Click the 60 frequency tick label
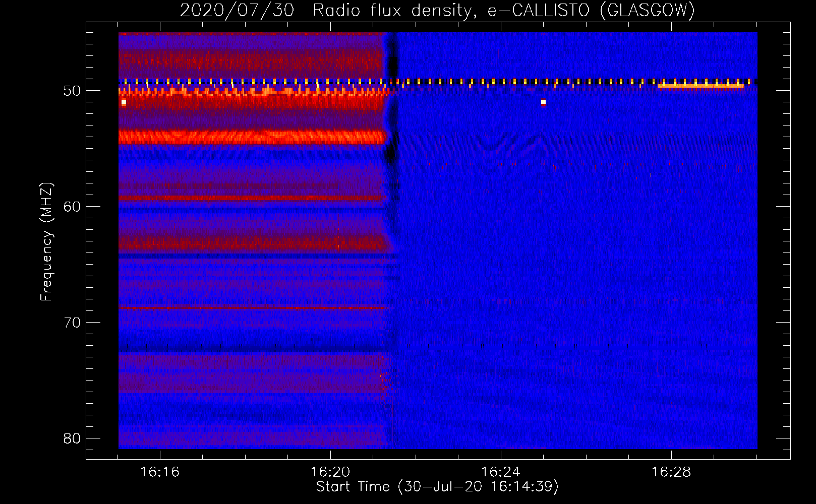This screenshot has height=504, width=816. pos(72,207)
